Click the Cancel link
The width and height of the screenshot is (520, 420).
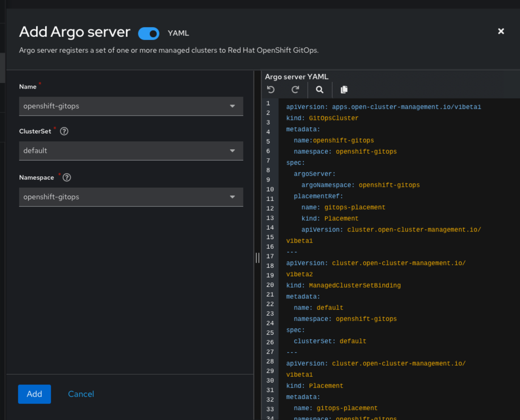tap(81, 394)
